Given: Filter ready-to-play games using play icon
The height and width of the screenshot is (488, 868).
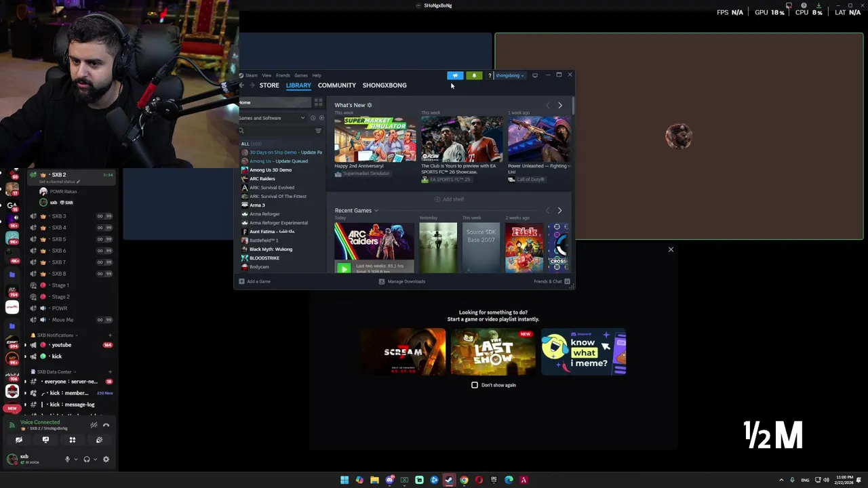Looking at the screenshot, I should (321, 118).
